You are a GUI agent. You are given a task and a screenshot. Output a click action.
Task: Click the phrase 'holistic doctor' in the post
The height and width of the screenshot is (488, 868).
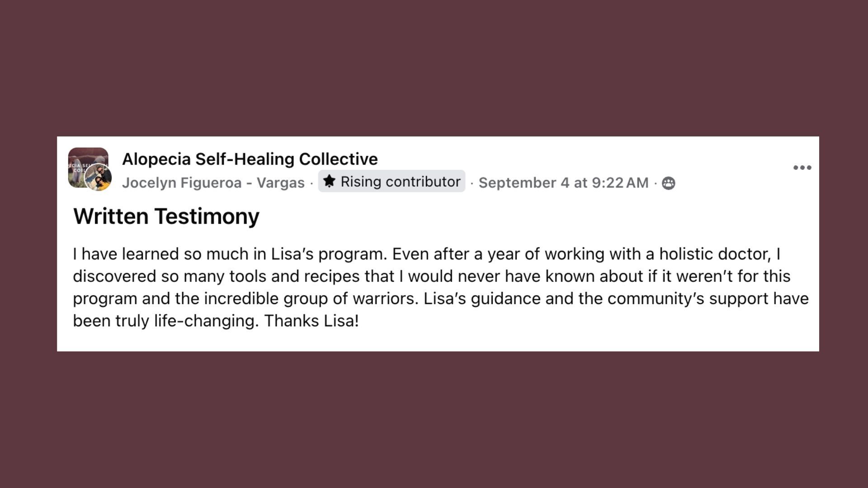715,254
